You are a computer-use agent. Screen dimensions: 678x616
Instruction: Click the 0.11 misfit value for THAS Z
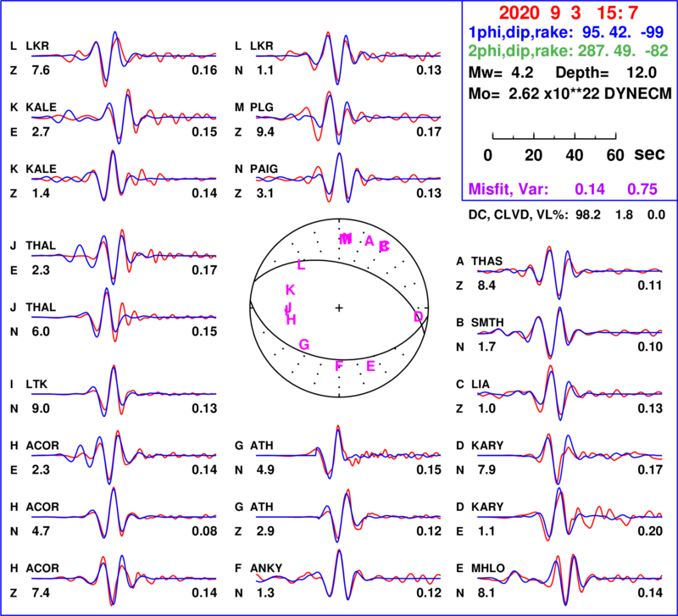point(650,286)
